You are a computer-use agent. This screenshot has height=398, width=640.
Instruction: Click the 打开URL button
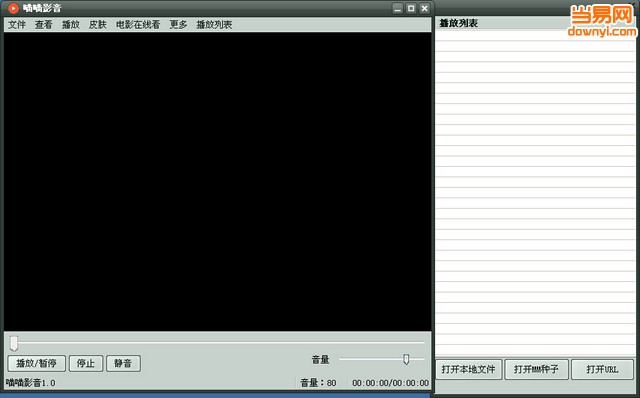coord(602,369)
